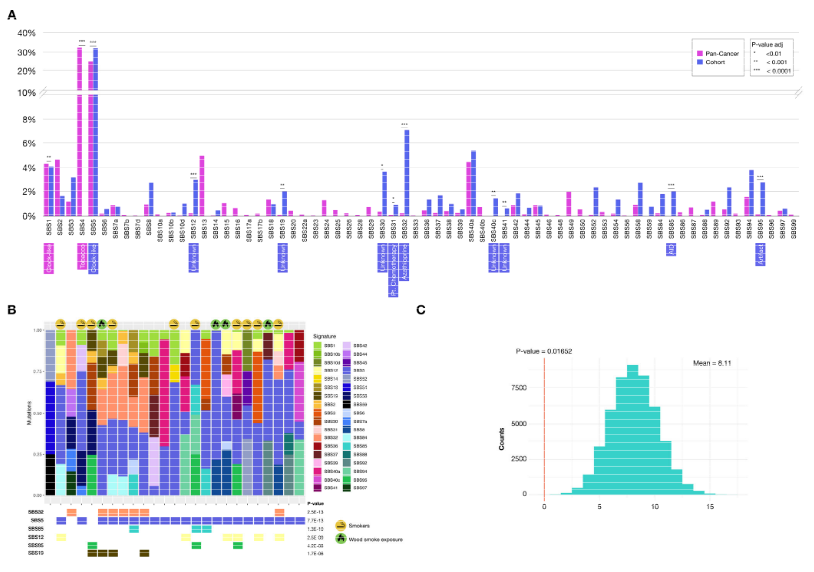
Task: Click the AID label under SBS85
Action: [671, 250]
